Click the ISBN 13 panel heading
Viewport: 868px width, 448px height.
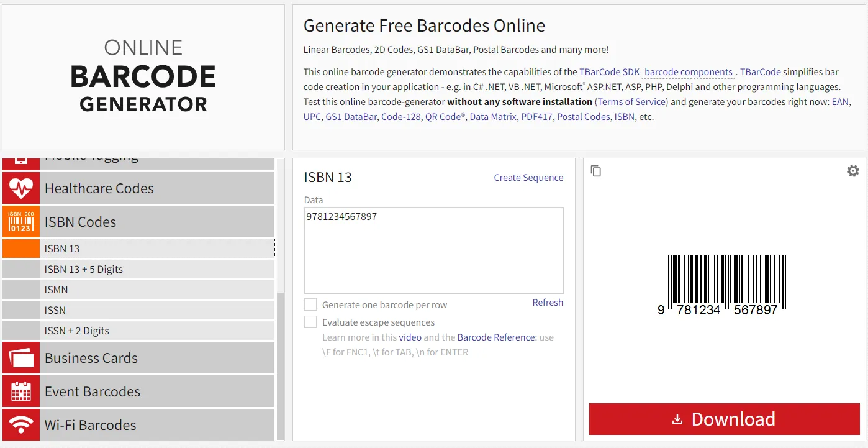[328, 178]
